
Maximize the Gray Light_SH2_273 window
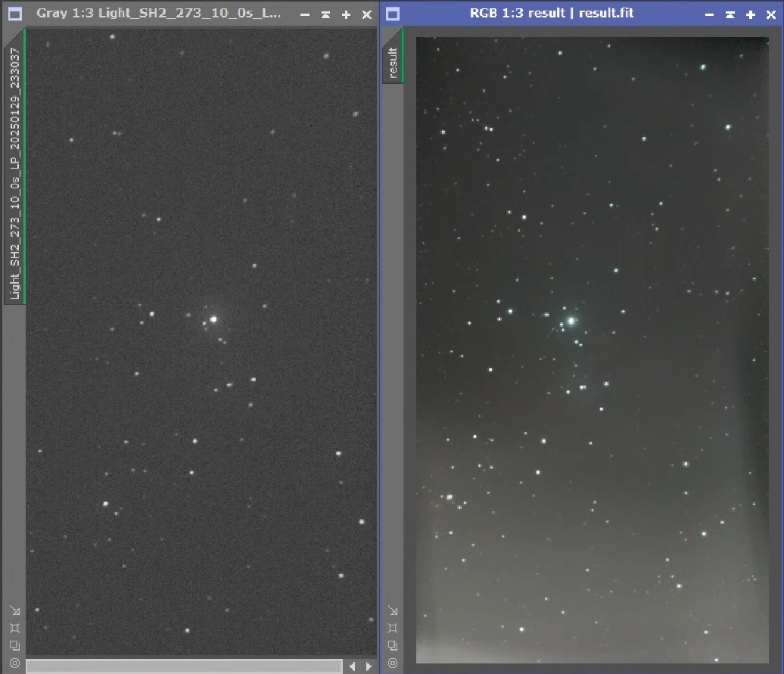pyautogui.click(x=346, y=15)
